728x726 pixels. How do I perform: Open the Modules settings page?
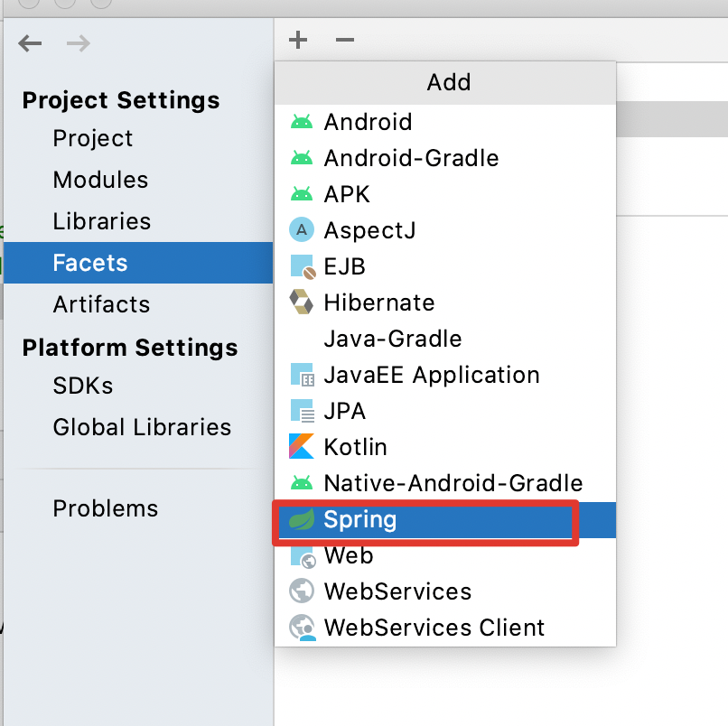[100, 180]
